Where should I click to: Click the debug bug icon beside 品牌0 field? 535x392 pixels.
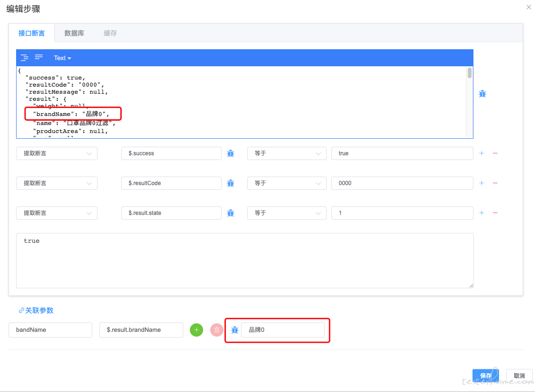pyautogui.click(x=235, y=330)
